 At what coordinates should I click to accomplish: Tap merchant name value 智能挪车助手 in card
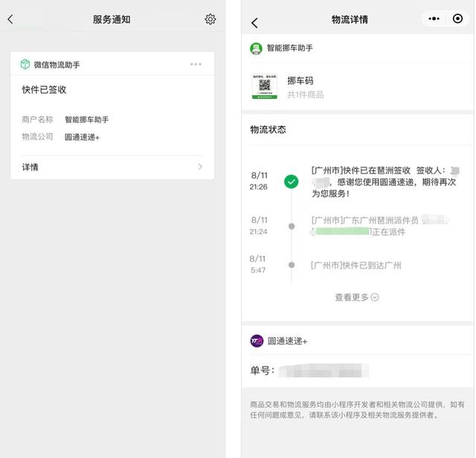(x=86, y=120)
